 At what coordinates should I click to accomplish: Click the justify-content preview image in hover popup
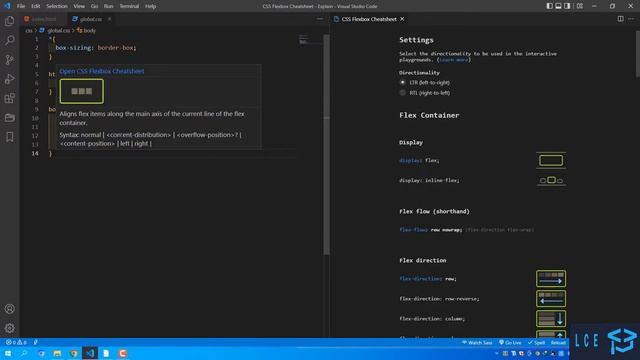[x=82, y=91]
